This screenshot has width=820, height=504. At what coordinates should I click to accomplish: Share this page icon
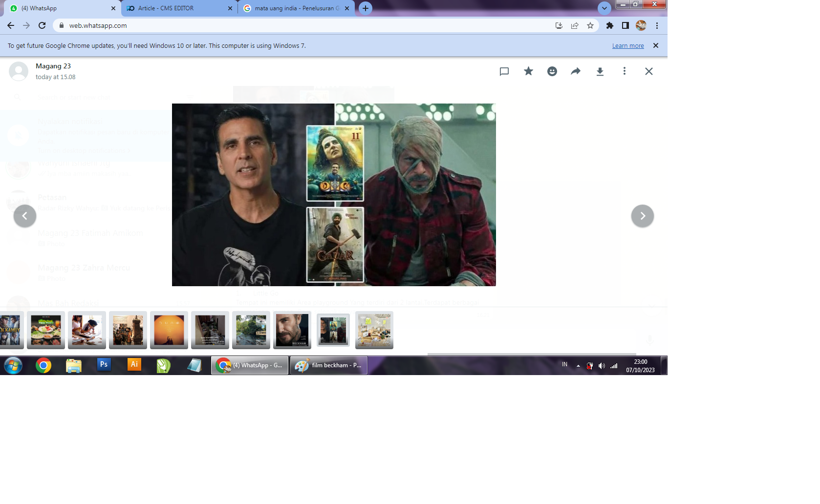575,25
